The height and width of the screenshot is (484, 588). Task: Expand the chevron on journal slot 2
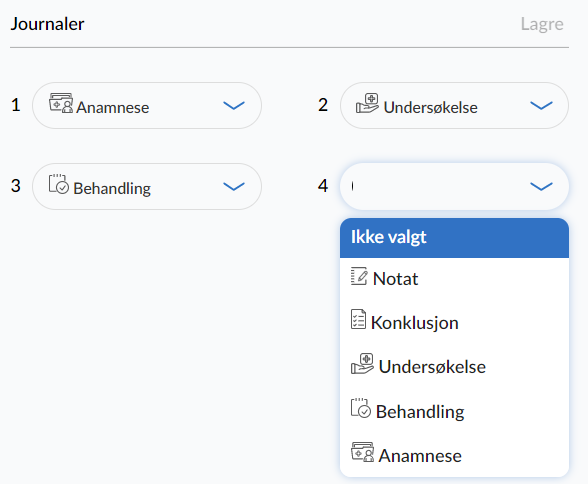tap(541, 106)
